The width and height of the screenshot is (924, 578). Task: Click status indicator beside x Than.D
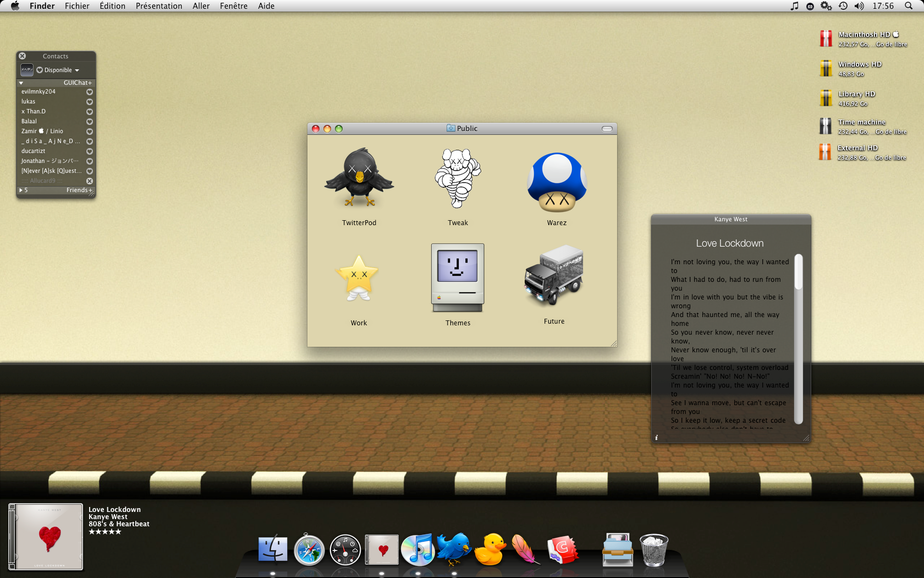pyautogui.click(x=90, y=112)
